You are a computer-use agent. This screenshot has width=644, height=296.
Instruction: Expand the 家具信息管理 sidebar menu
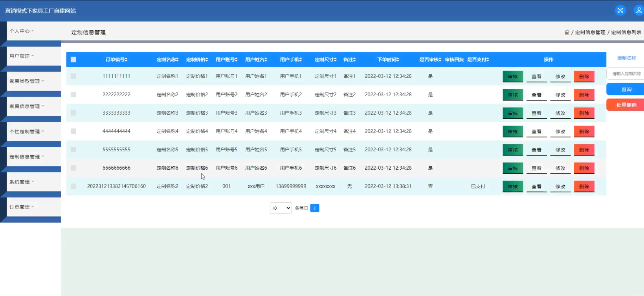pos(34,106)
